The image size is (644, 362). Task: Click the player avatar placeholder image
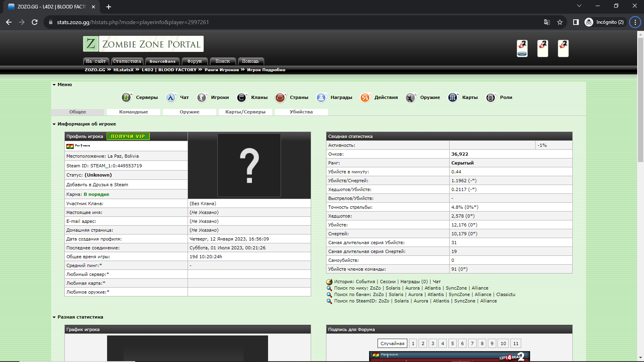[x=249, y=165]
